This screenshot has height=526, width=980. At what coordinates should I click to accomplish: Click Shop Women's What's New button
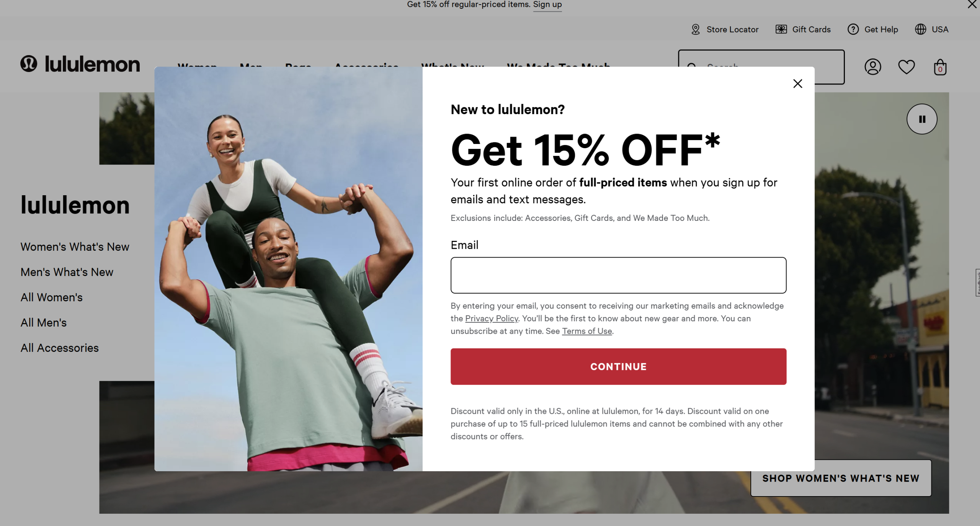pyautogui.click(x=841, y=478)
